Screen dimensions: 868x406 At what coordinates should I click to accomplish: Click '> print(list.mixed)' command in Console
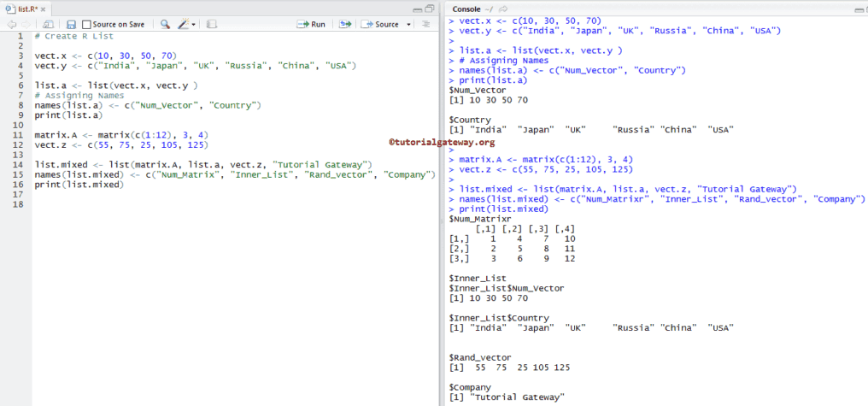(498, 209)
